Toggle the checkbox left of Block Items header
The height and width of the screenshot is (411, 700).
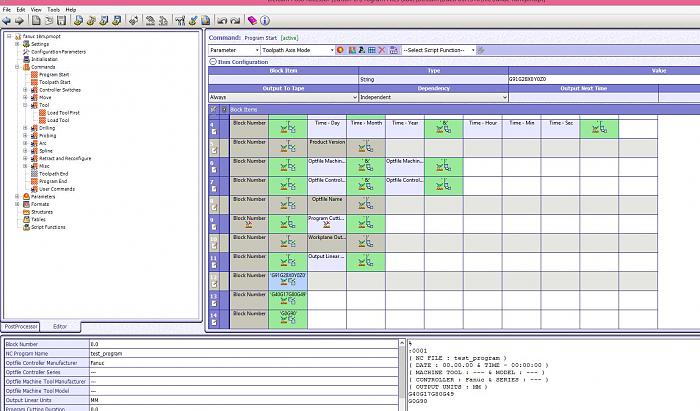[213, 108]
